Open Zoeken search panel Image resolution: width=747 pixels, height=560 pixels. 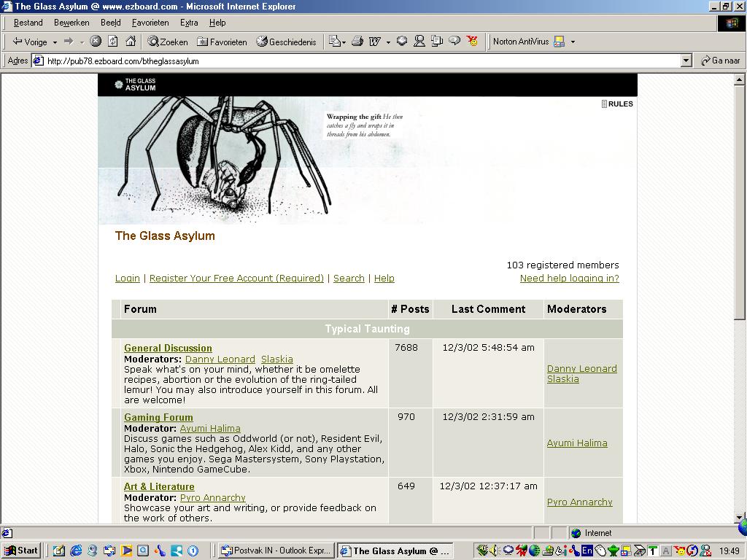click(x=168, y=42)
